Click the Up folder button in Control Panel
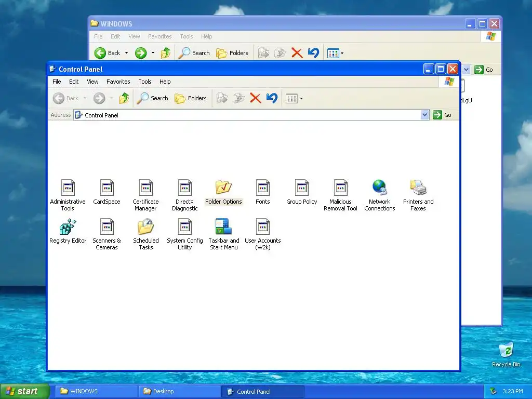 [124, 98]
